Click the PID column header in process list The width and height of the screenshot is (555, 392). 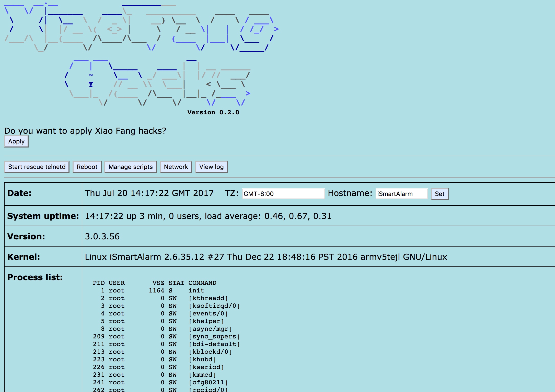tap(99, 283)
